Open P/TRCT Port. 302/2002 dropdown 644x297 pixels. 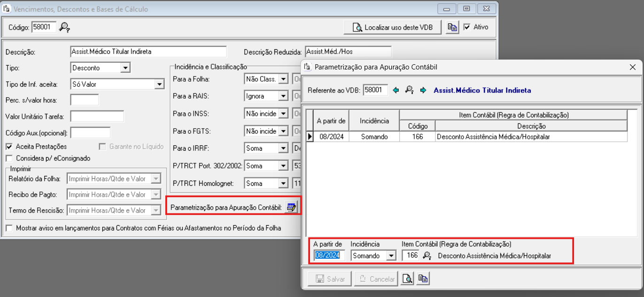pyautogui.click(x=283, y=166)
